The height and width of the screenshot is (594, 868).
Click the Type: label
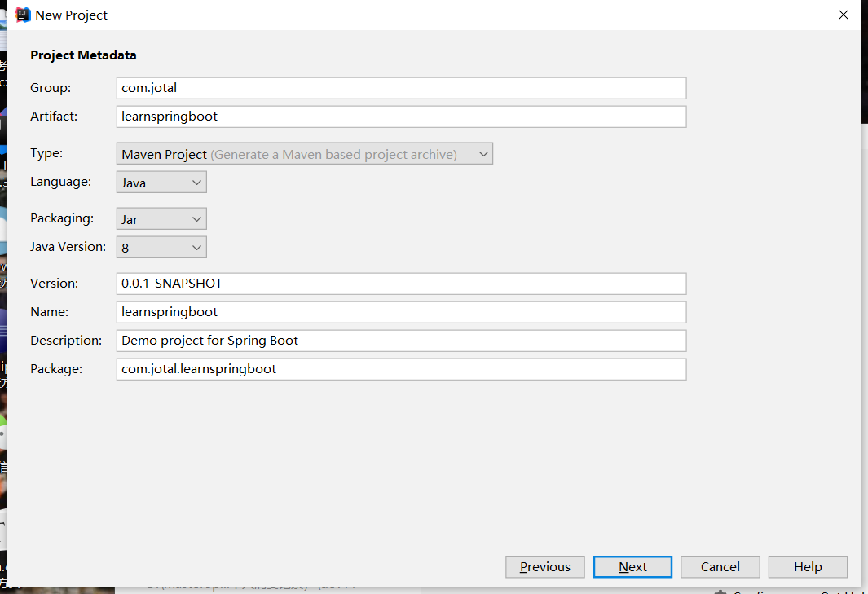(x=46, y=153)
